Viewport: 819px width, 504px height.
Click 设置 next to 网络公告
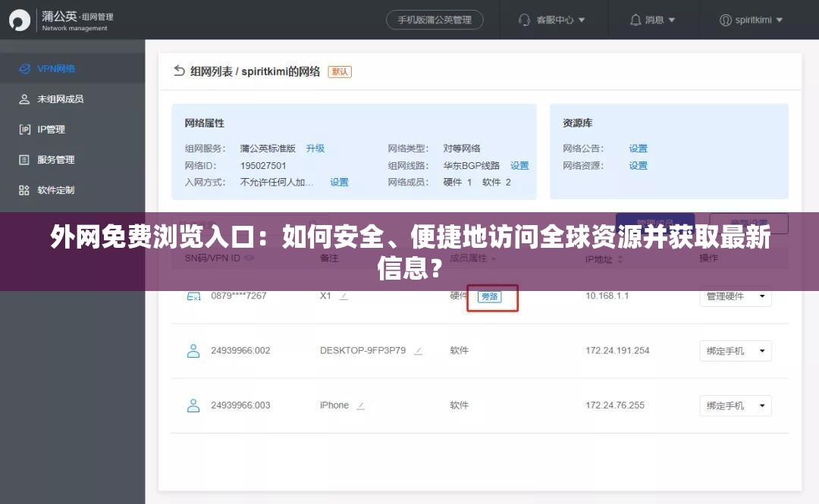coord(638,149)
